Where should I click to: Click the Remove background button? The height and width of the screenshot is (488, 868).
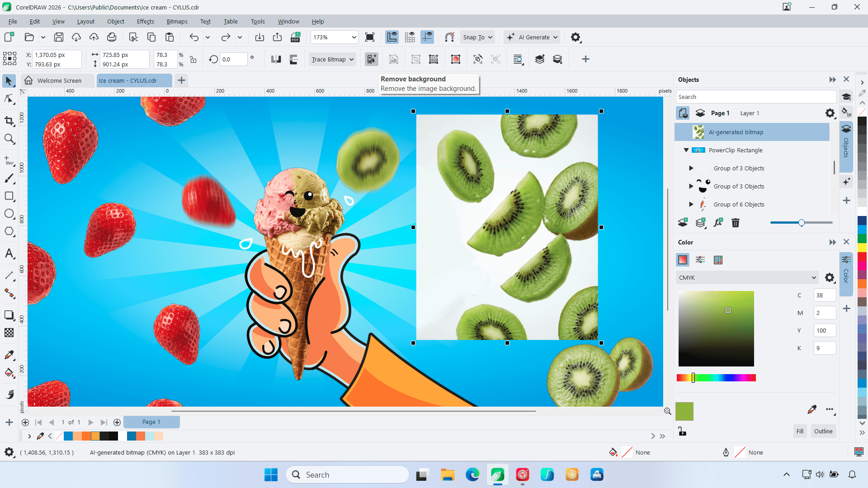tap(371, 59)
